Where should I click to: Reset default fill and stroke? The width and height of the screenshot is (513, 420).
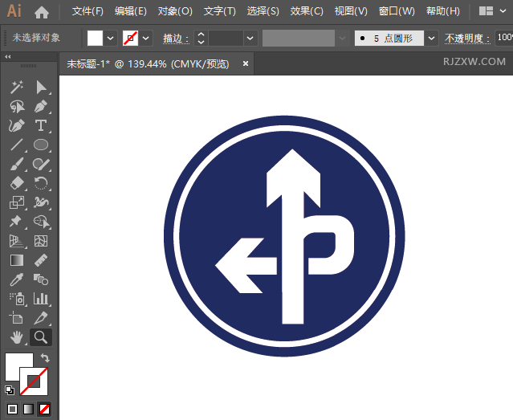[x=10, y=389]
